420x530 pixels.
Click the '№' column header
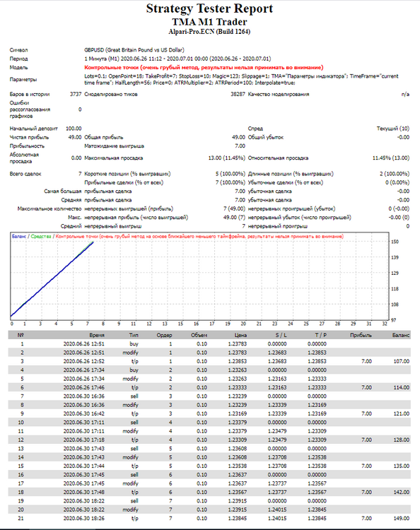tap(21, 335)
